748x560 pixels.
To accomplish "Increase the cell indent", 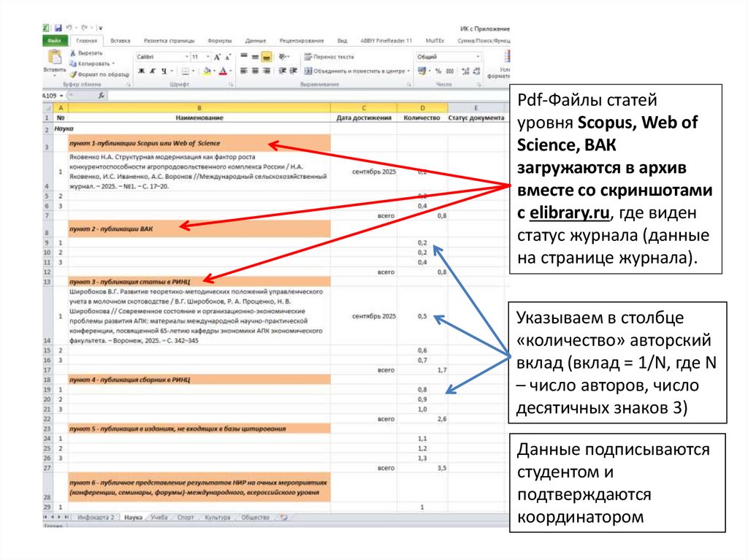I will coord(294,71).
